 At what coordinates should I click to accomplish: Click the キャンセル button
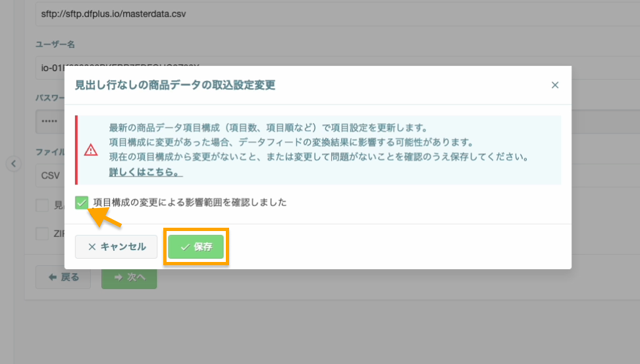coord(116,246)
